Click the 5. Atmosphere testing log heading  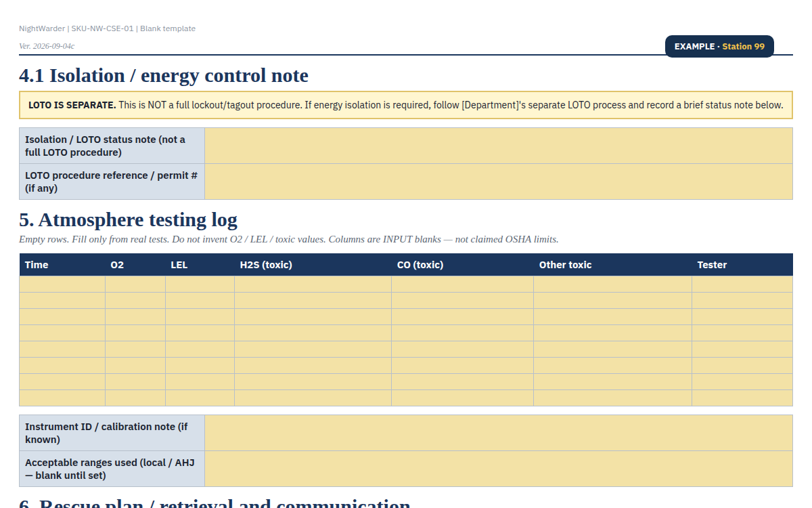point(128,219)
